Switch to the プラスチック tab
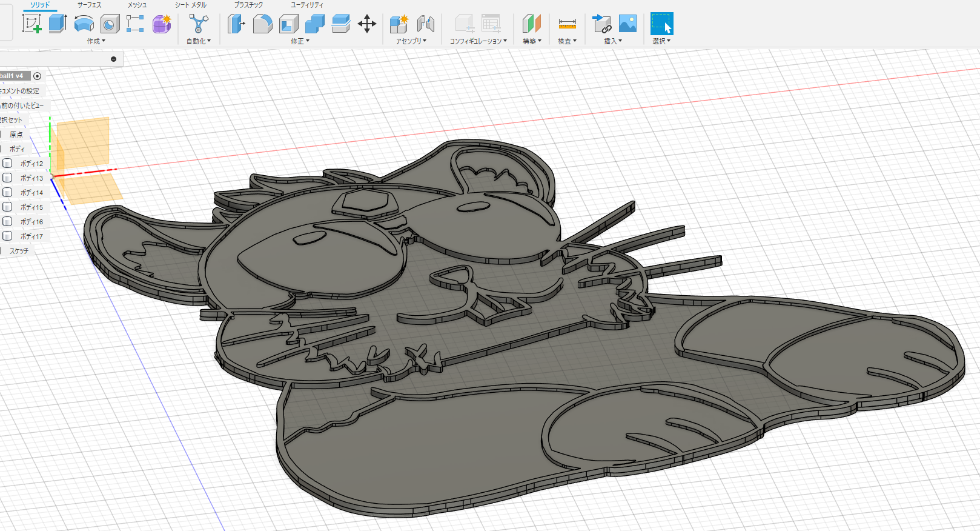This screenshot has width=980, height=531. click(x=248, y=5)
